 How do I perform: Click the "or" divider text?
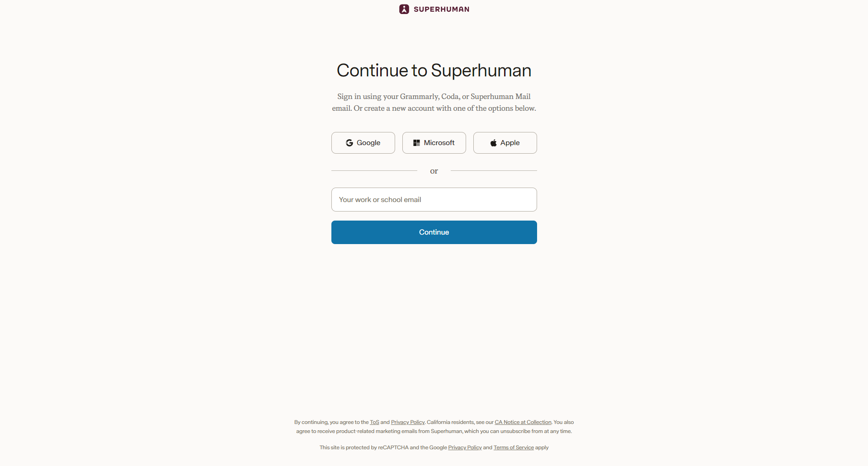pyautogui.click(x=434, y=171)
